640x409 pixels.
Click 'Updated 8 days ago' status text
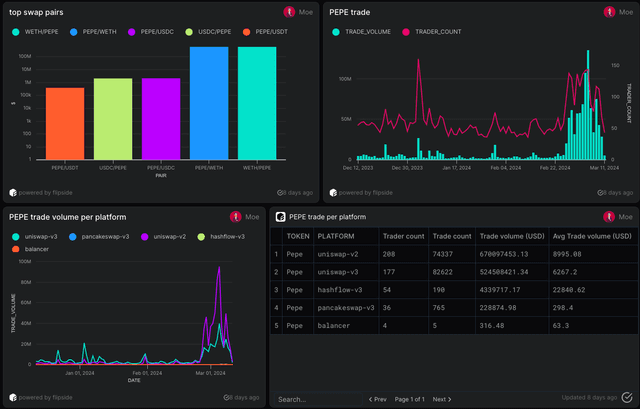[x=589, y=398]
